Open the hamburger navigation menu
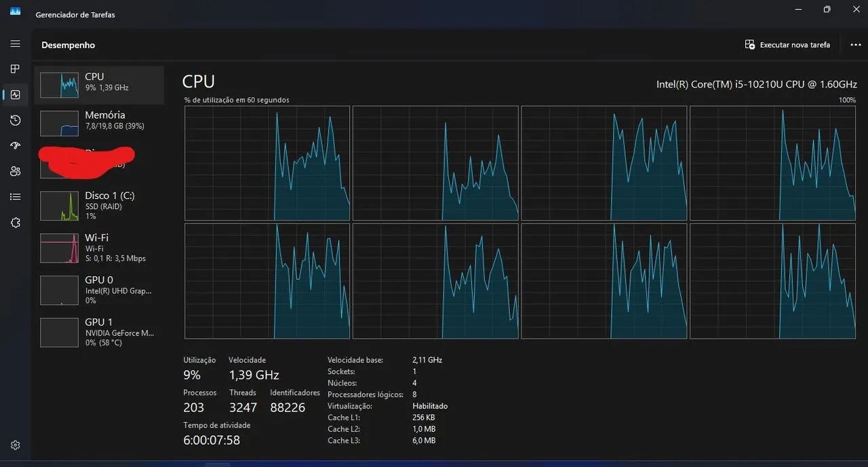The width and height of the screenshot is (868, 467). (x=15, y=43)
